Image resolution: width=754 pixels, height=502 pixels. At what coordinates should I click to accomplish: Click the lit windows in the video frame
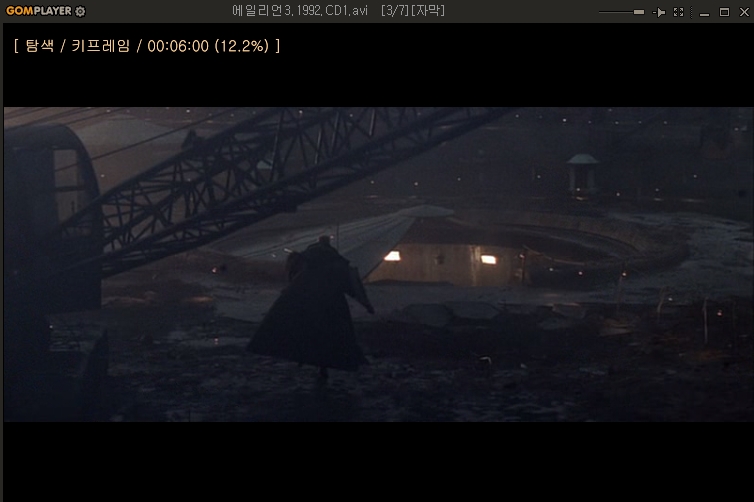pos(392,256)
